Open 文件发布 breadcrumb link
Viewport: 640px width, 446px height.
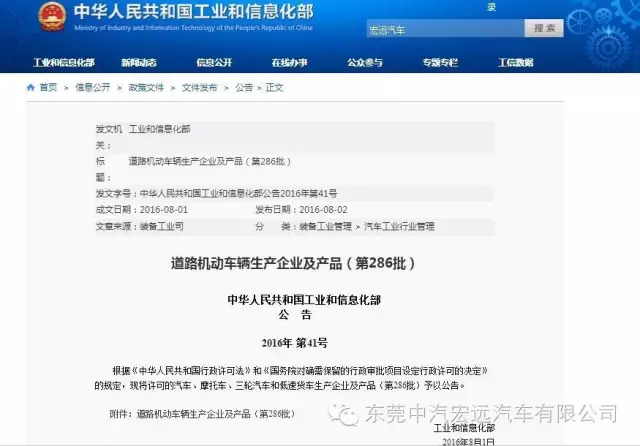pos(199,87)
